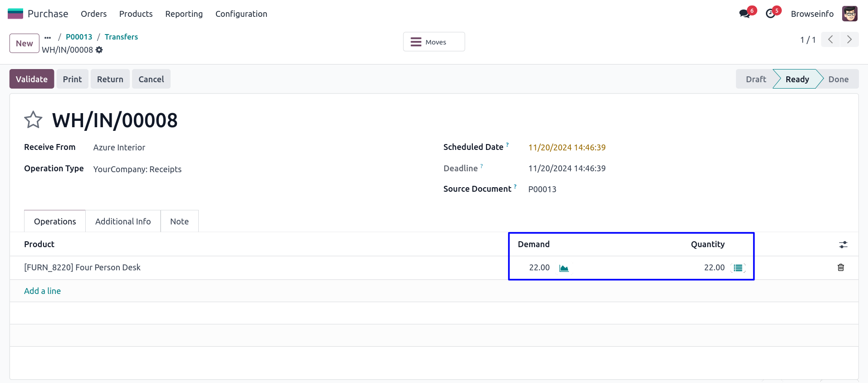The image size is (868, 383).
Task: Open the Orders menu
Action: tap(93, 14)
